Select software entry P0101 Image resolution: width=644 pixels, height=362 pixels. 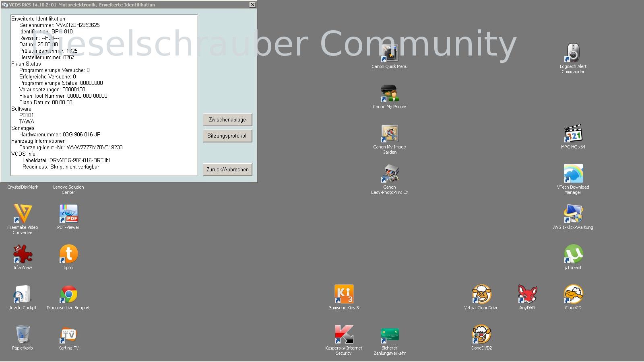pos(27,115)
